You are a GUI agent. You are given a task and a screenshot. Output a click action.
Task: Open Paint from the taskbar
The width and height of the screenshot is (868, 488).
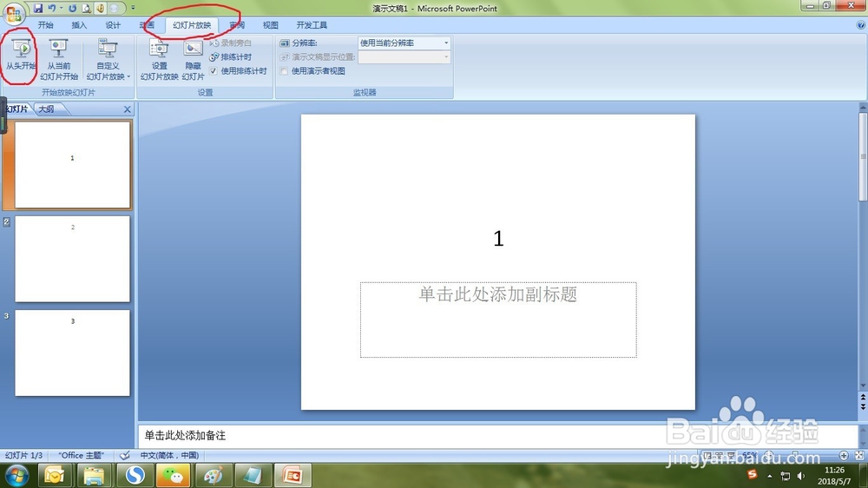pos(213,475)
